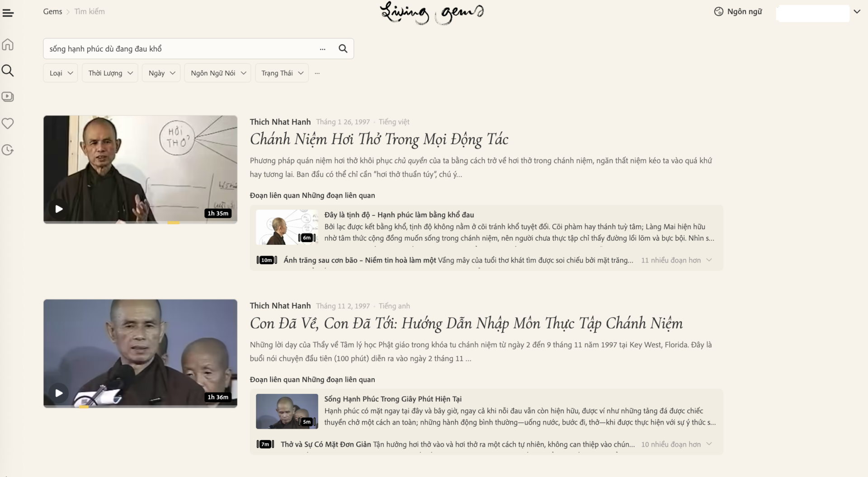Open title Chánh Niệm Hơi Thở Trong Mọi Động Tác
This screenshot has height=477, width=868.
379,140
